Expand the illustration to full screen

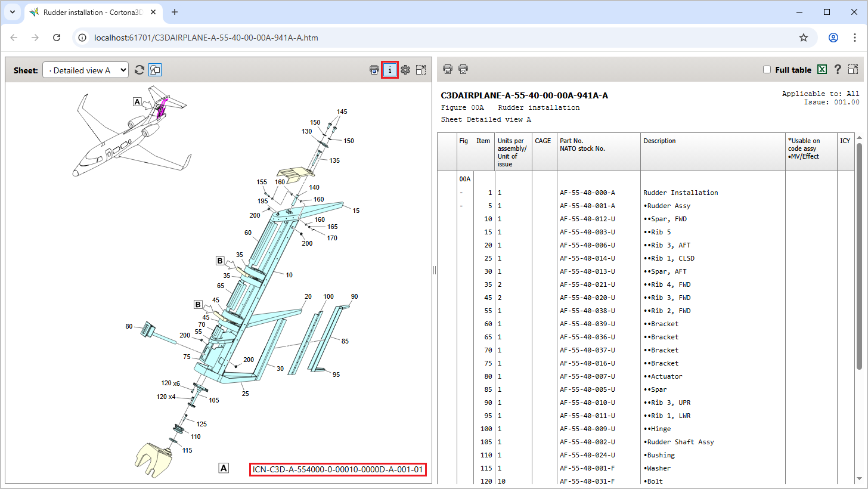(421, 69)
